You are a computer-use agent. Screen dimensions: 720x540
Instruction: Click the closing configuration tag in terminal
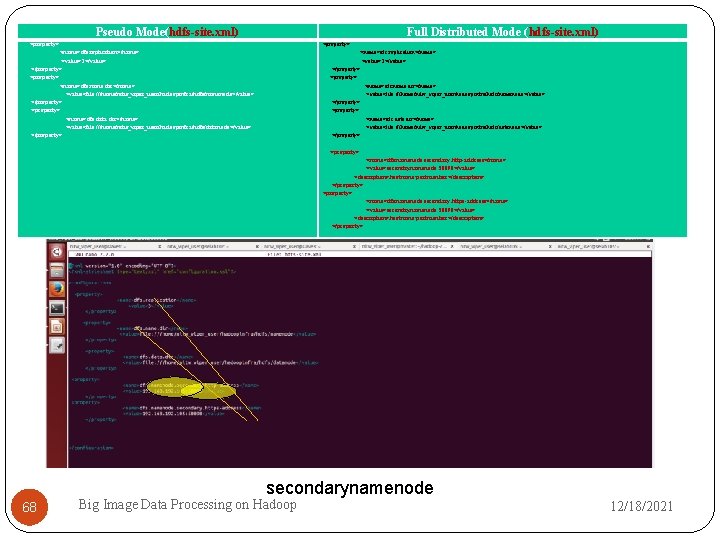point(91,448)
